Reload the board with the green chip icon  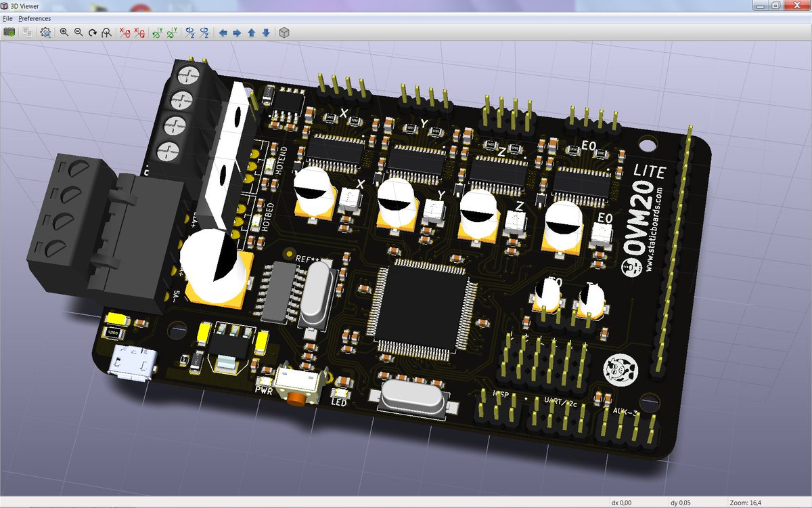click(9, 32)
